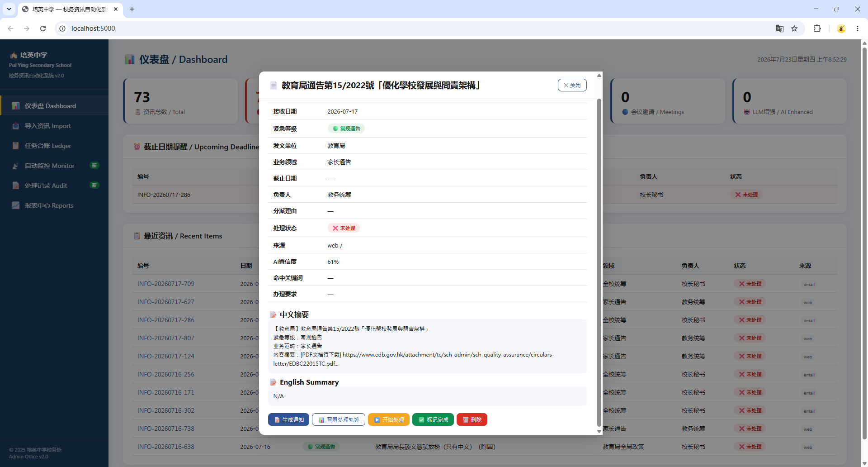Click the Audit icon in sidebar
The width and height of the screenshot is (868, 467).
click(x=16, y=186)
